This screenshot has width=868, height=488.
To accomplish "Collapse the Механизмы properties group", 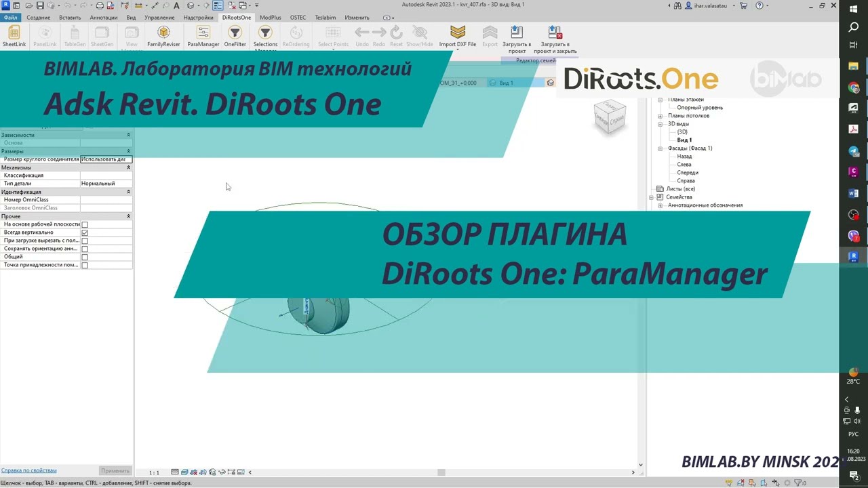I will [x=128, y=167].
